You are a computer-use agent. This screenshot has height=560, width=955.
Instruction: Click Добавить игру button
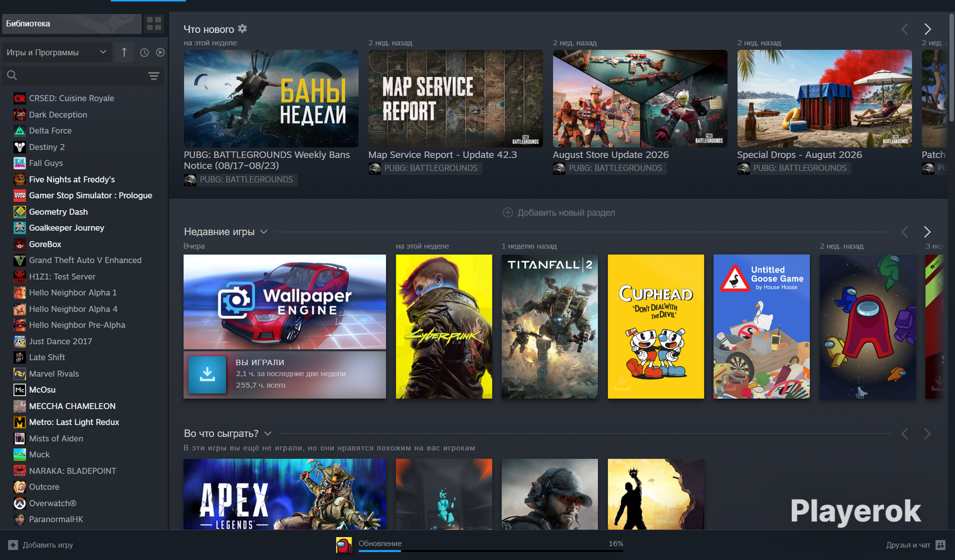pyautogui.click(x=40, y=545)
